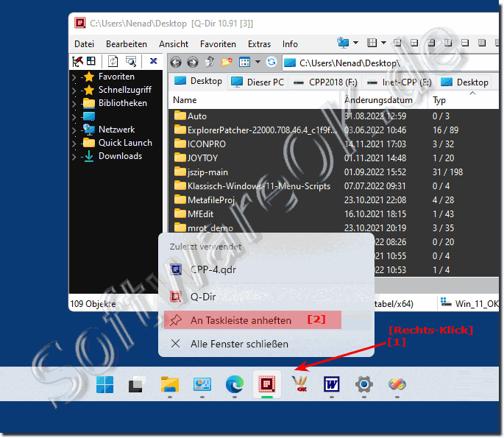Click the refresh-page icon in the tree toolbar
This screenshot has height=438, width=504.
113,61
